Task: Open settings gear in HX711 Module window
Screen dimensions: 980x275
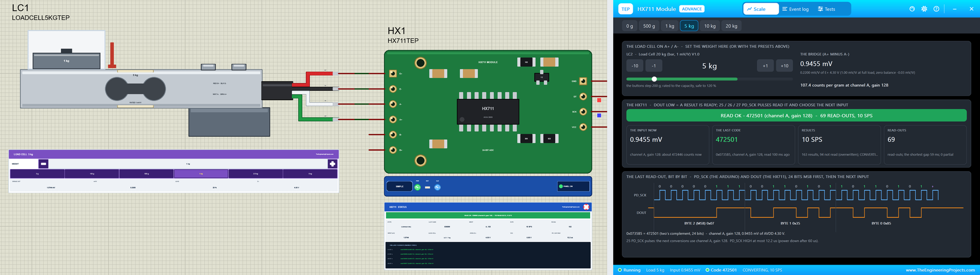Action: pyautogui.click(x=924, y=9)
